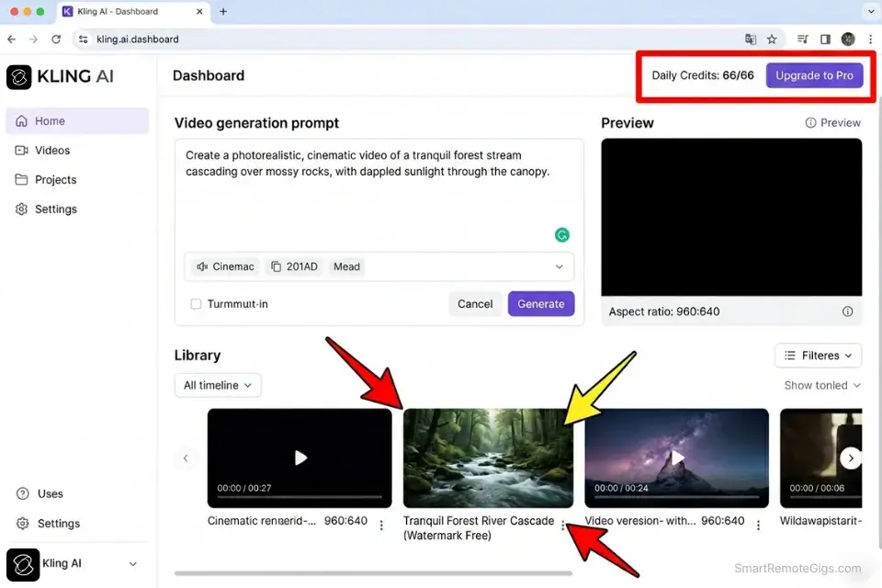Click the Upgrade to Pro button
Screen dimensions: 882x588
pos(815,75)
